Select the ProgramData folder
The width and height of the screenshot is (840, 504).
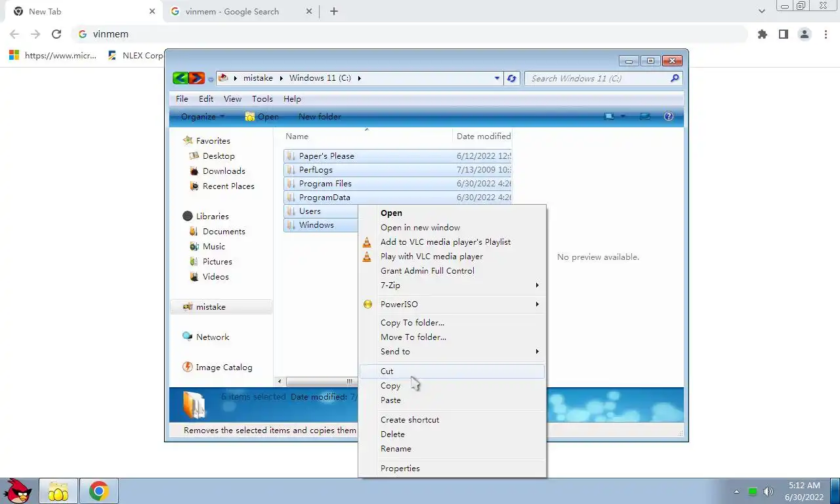(397, 197)
